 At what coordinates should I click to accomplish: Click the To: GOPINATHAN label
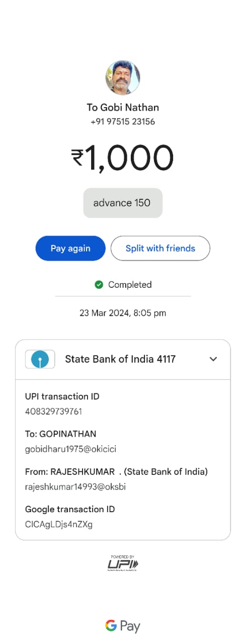click(x=60, y=434)
